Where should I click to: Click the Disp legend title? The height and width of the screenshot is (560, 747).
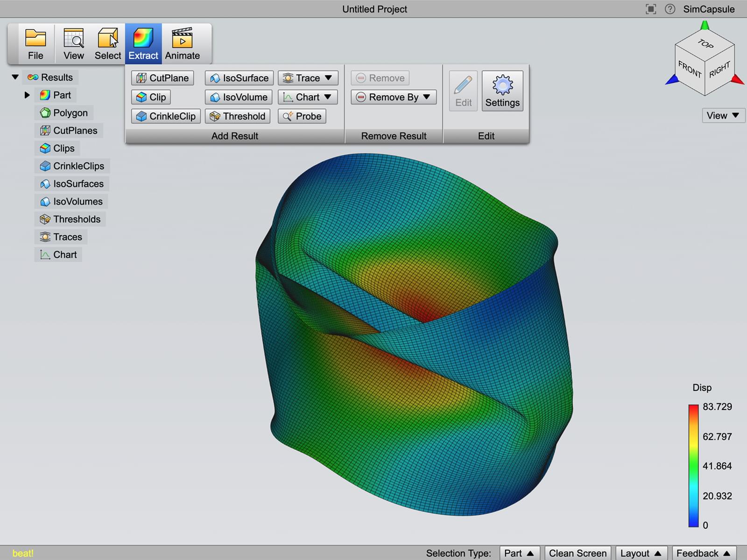pyautogui.click(x=702, y=388)
